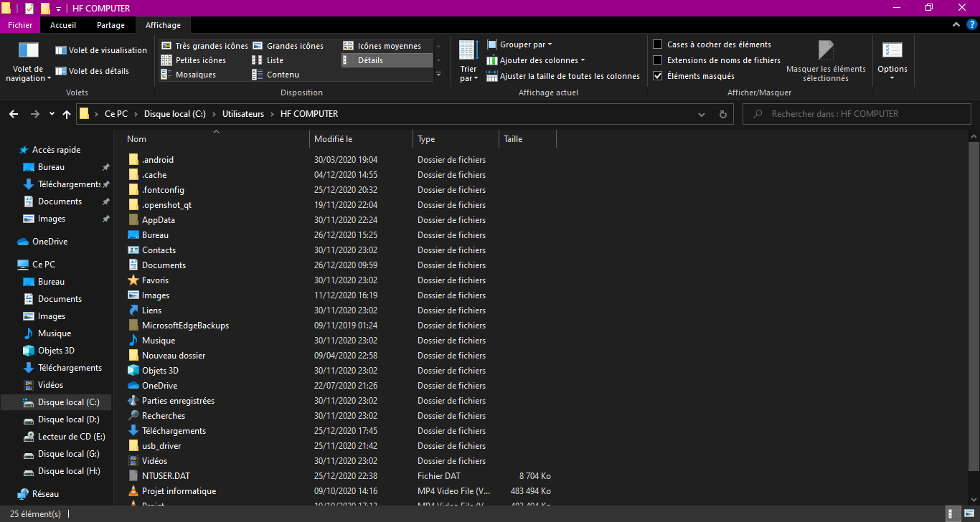Select Grandes icônes layout
The width and height of the screenshot is (980, 522).
point(288,46)
